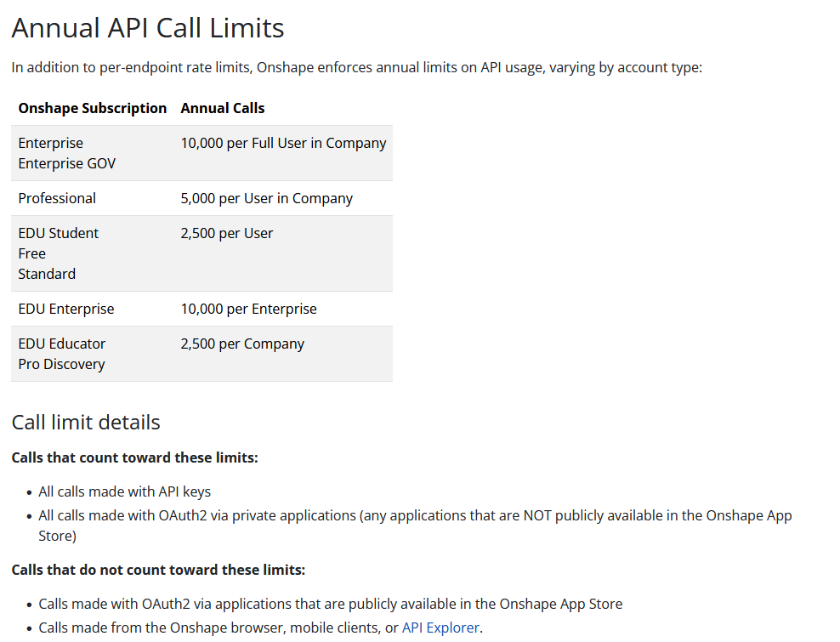Click the intro paragraph about per-endpoint rate limits
This screenshot has height=642, width=840.
(357, 67)
